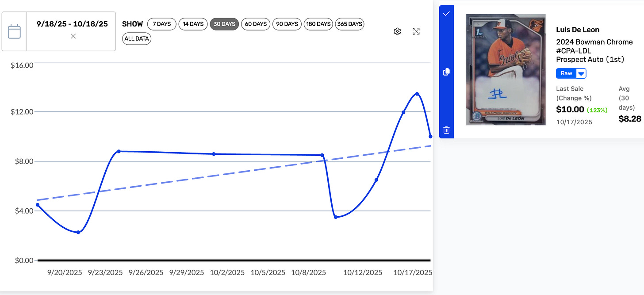Viewport: 644px width, 295px height.
Task: Select the 30 DAYS range
Action: pyautogui.click(x=224, y=24)
